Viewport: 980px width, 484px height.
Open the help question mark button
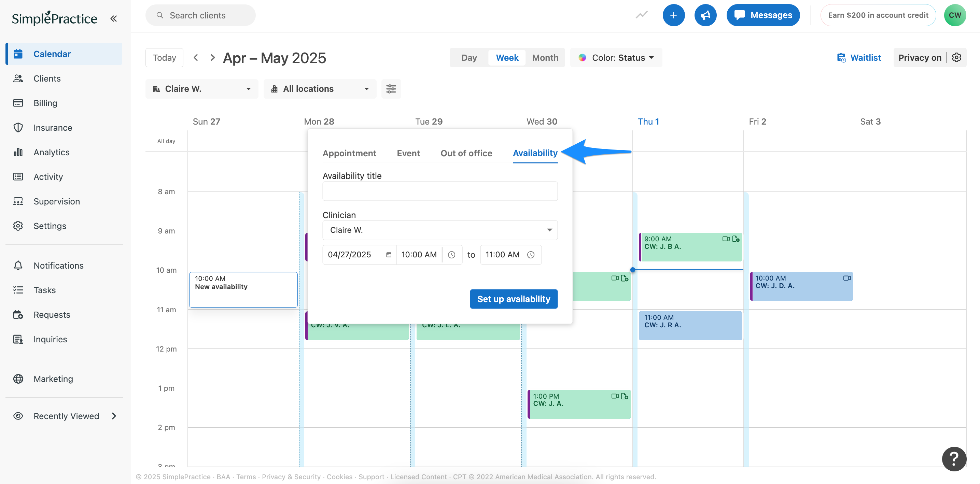(x=954, y=459)
